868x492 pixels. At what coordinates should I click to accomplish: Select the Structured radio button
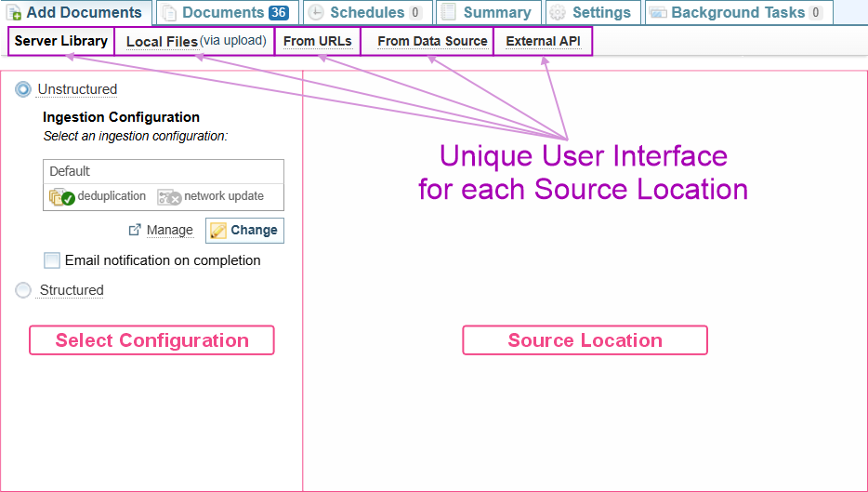tap(23, 290)
